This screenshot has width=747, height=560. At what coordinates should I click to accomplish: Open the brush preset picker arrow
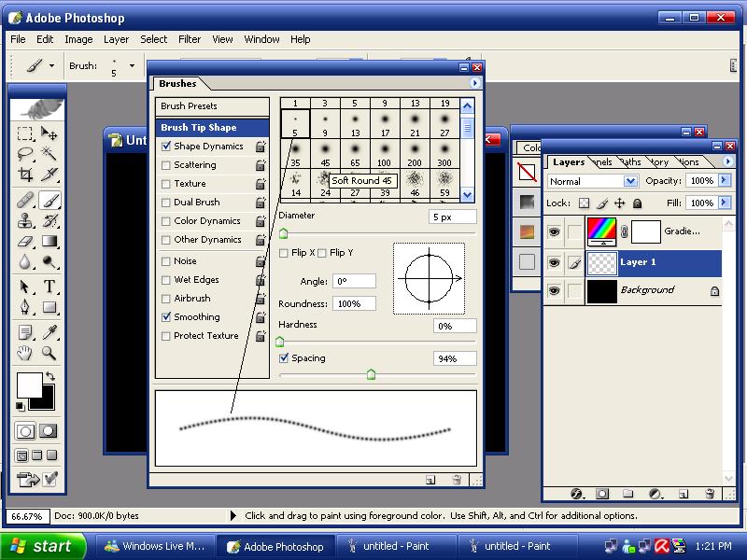[x=132, y=66]
